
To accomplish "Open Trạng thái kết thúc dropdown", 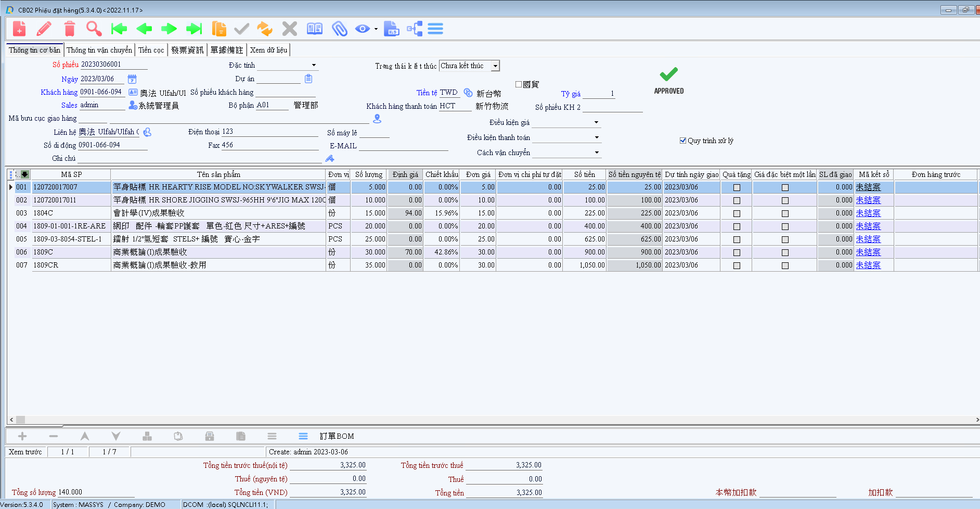I will [496, 66].
